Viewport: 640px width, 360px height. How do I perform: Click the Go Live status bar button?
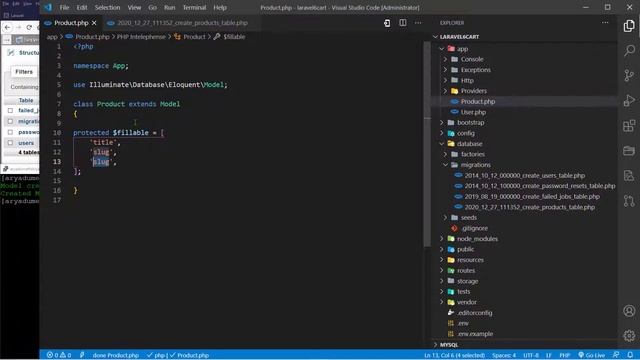point(591,355)
